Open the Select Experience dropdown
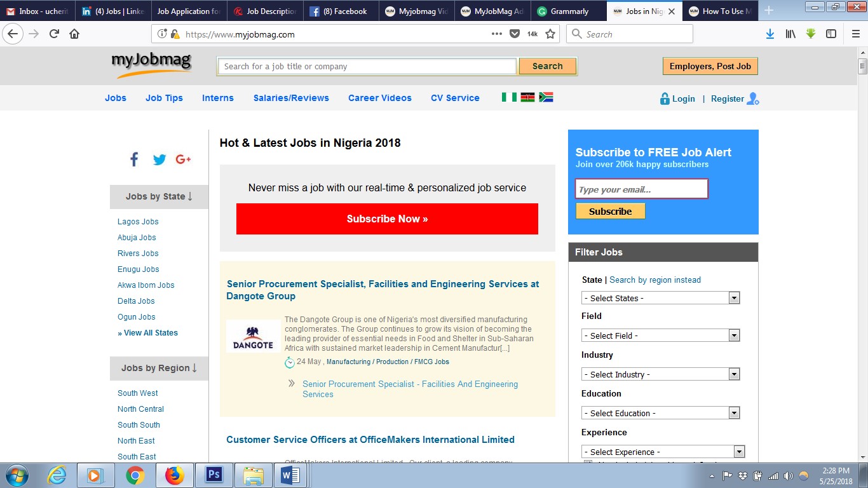868x488 pixels. tap(663, 452)
